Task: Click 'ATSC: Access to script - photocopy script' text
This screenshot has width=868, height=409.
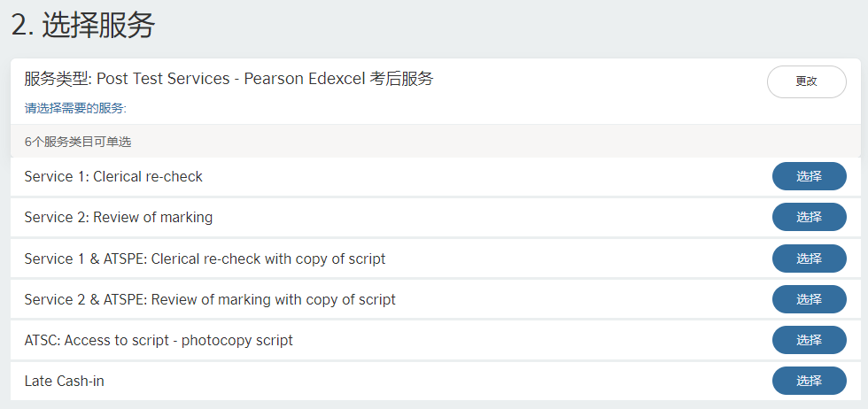Action: click(x=159, y=340)
